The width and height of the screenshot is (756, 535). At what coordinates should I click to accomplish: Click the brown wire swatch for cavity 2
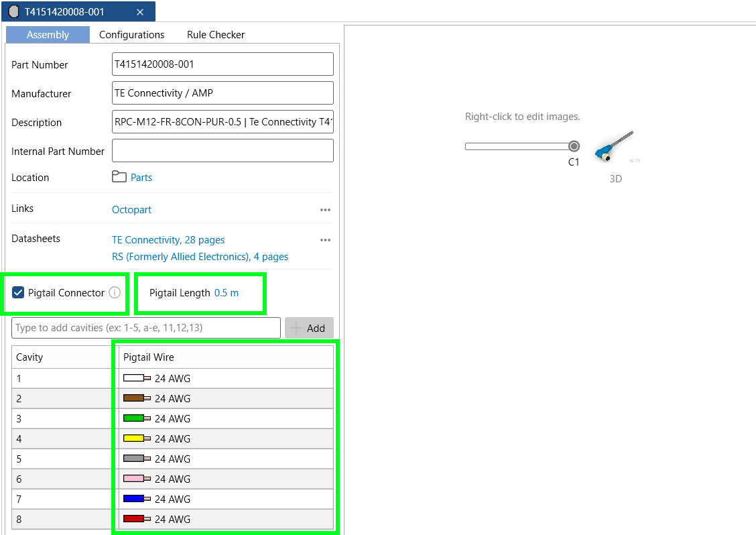137,398
